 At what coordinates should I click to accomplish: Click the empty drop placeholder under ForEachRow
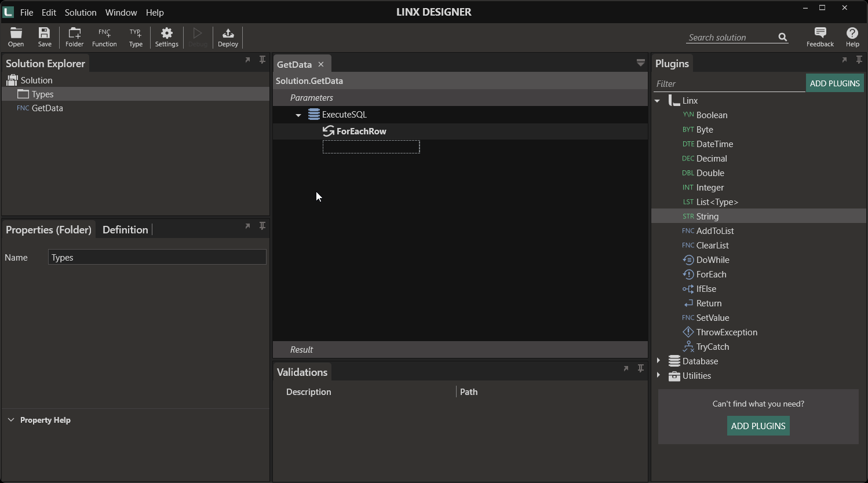pyautogui.click(x=371, y=147)
